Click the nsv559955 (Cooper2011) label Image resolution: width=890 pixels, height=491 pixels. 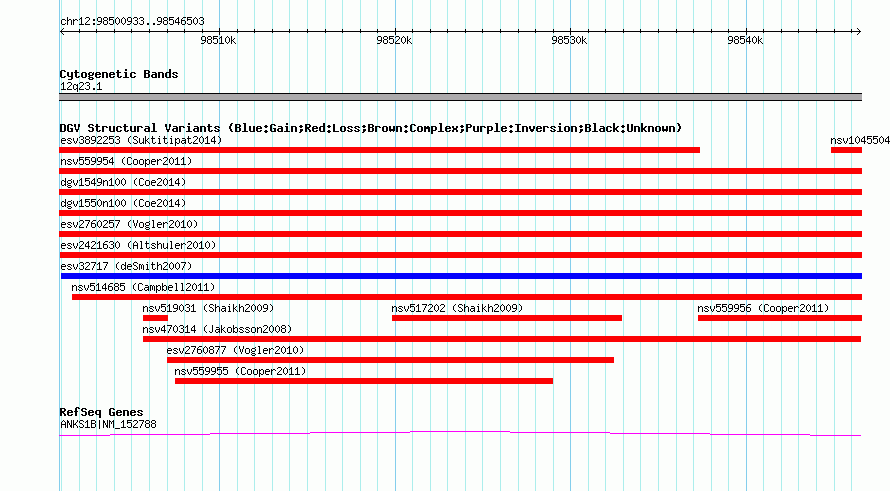[x=240, y=371]
